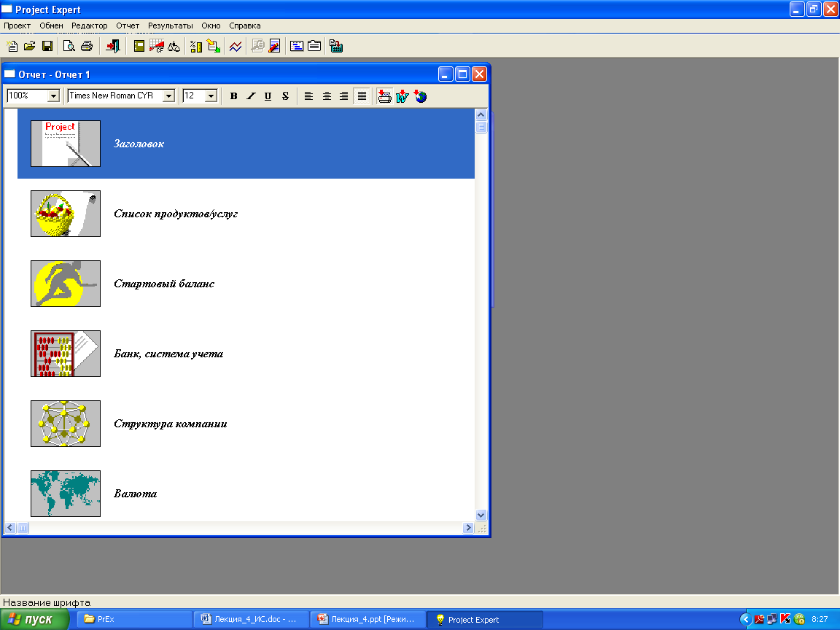Click the red K tray icon
Screen dimensions: 840x630
(785, 619)
